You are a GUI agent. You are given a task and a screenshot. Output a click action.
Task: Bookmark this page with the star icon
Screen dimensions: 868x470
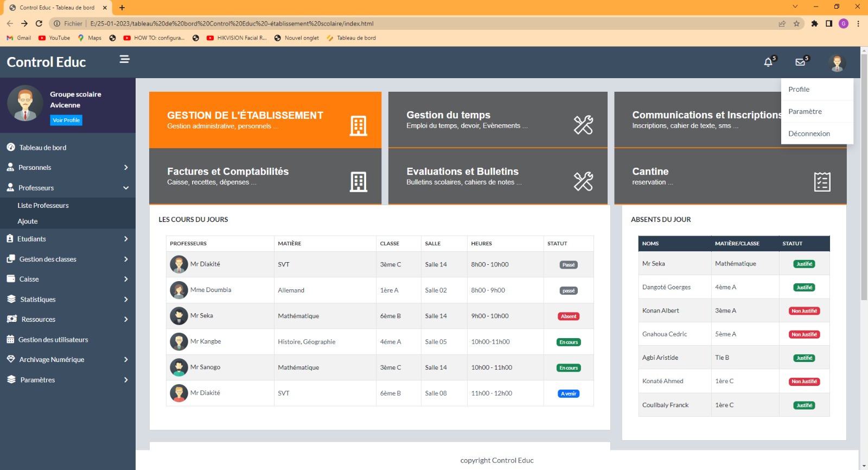[796, 23]
